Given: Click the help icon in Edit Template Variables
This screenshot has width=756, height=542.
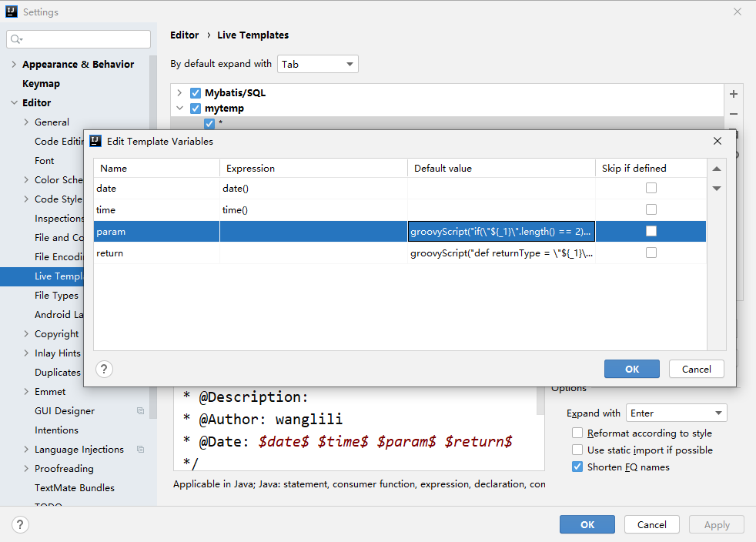Looking at the screenshot, I should point(105,369).
